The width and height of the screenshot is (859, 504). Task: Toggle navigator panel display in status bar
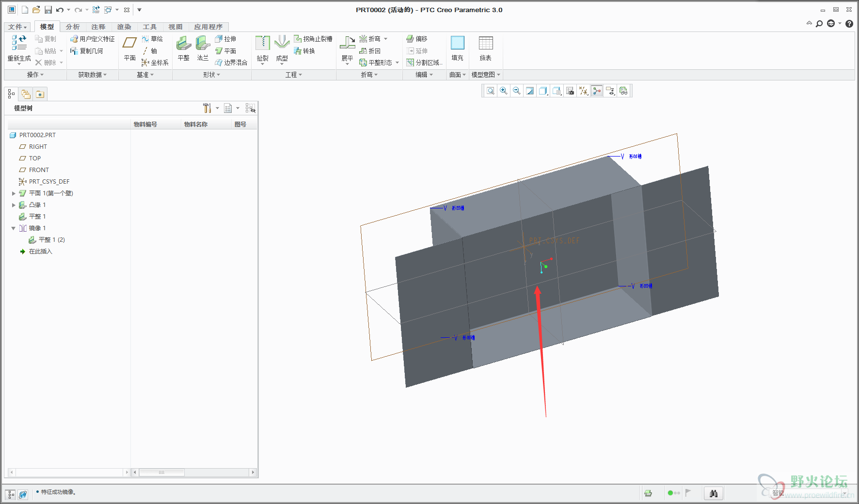pyautogui.click(x=11, y=494)
